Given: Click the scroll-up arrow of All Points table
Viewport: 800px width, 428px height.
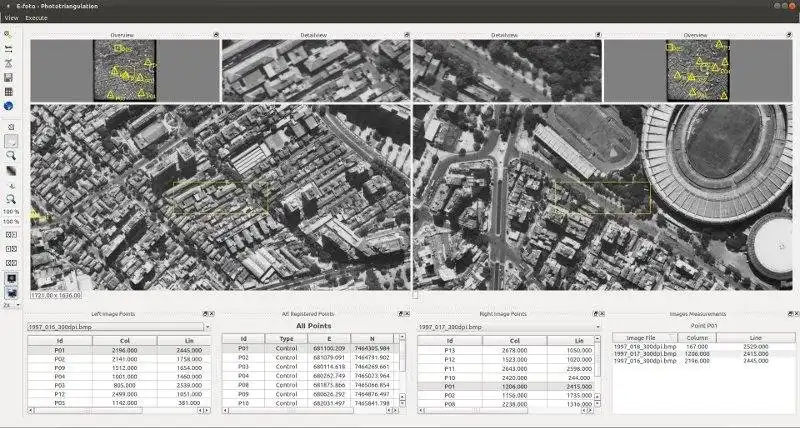Looking at the screenshot, I should 402,337.
